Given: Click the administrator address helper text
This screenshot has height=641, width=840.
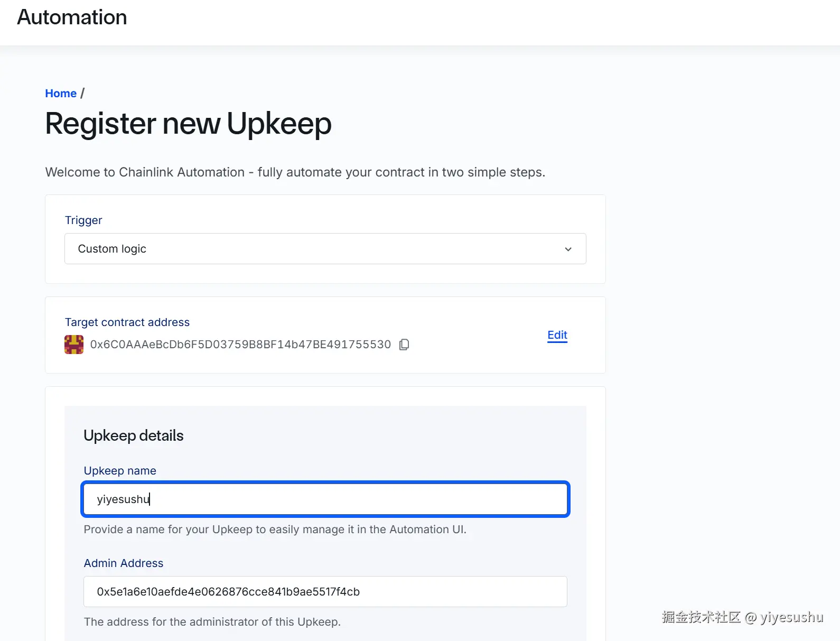Looking at the screenshot, I should click(212, 622).
